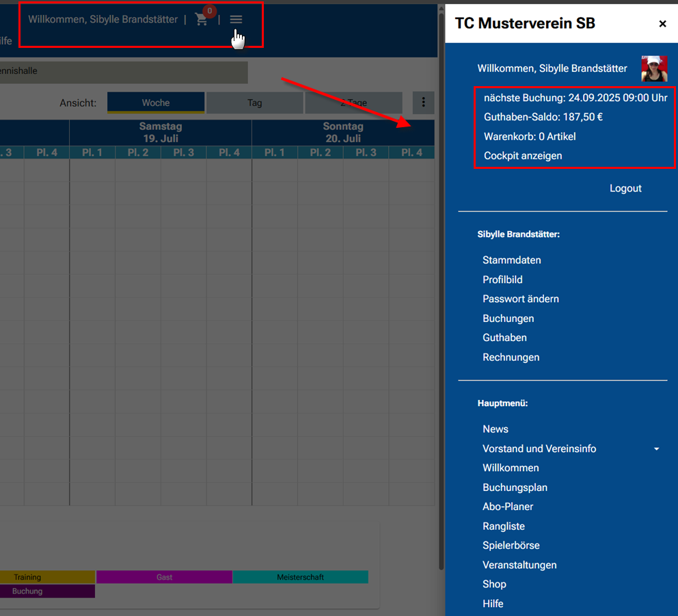Expand Vorstand und Vereinsinfo submenu arrow
Image resolution: width=678 pixels, height=616 pixels.
click(656, 449)
